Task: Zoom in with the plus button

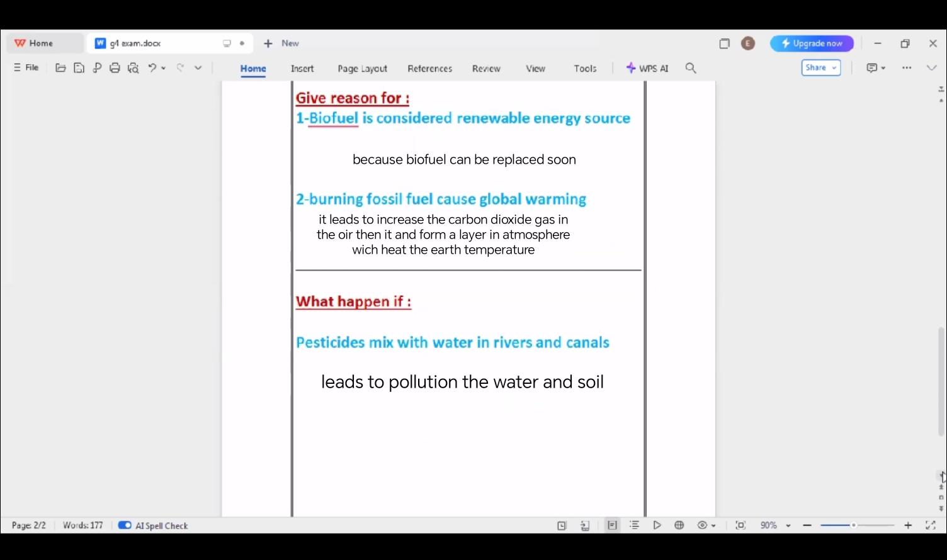Action: (x=908, y=525)
